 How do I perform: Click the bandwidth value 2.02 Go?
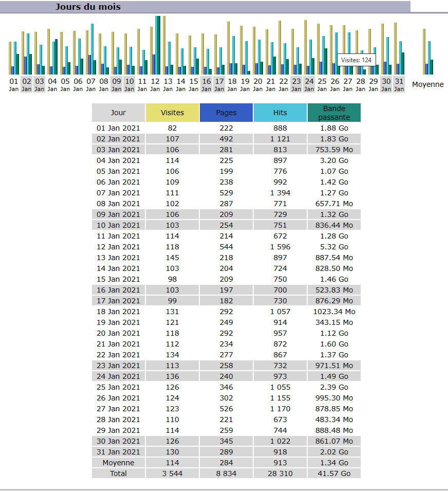pos(334,452)
